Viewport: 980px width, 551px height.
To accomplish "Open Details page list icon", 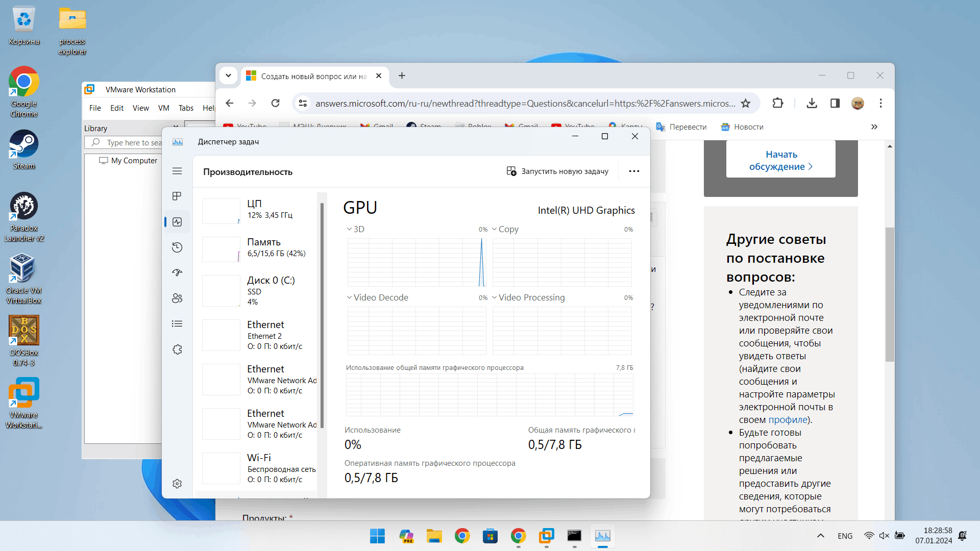I will pyautogui.click(x=177, y=324).
